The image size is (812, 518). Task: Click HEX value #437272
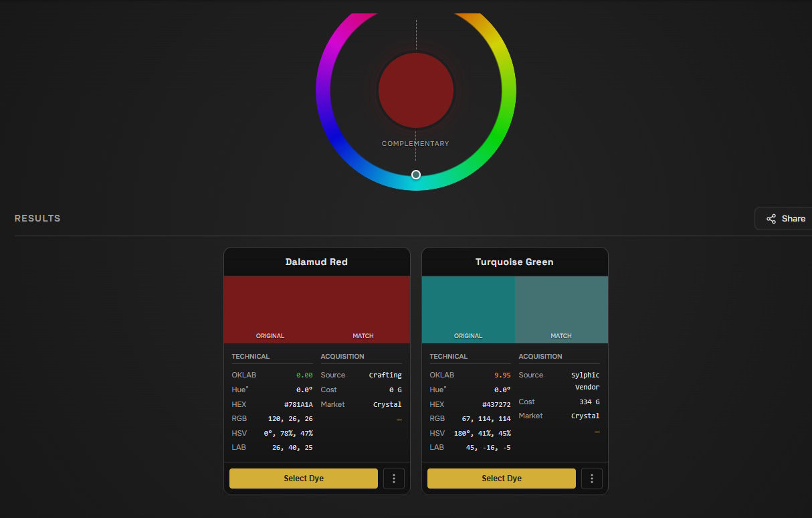[x=496, y=404]
